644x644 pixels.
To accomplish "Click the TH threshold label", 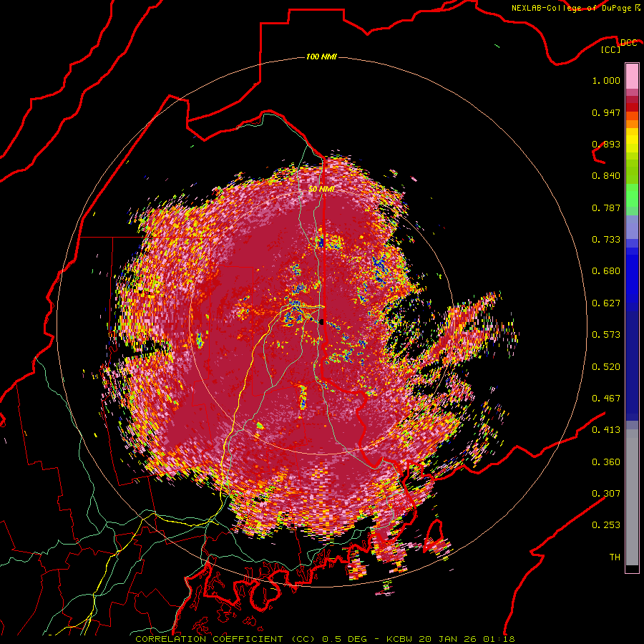I will 615,557.
